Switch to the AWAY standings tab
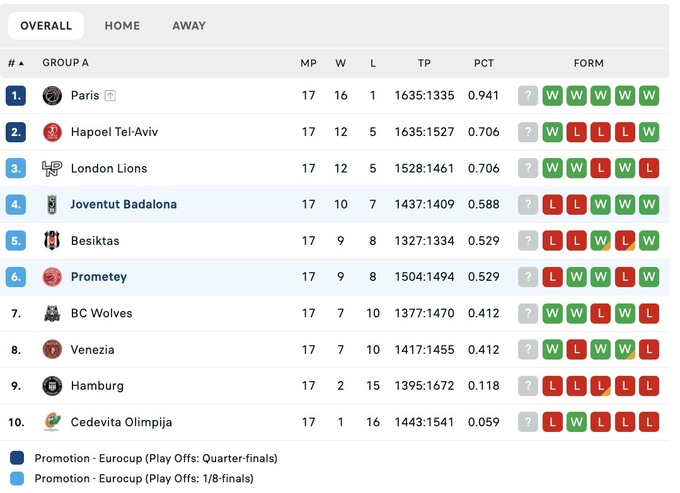Image resolution: width=680 pixels, height=493 pixels. [188, 26]
